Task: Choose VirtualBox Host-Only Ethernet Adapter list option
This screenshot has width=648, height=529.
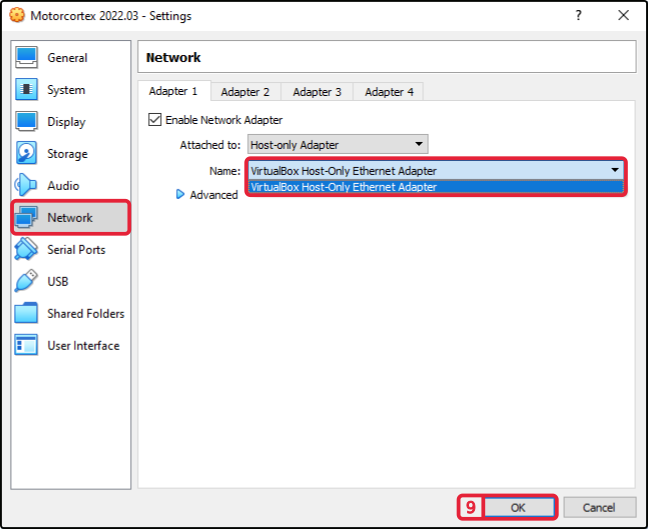Action: point(436,187)
